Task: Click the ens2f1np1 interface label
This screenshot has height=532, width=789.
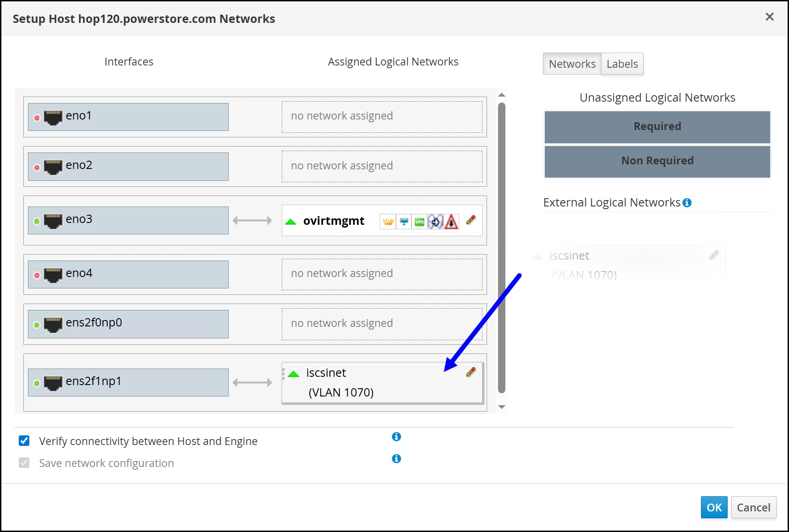Action: [x=93, y=381]
